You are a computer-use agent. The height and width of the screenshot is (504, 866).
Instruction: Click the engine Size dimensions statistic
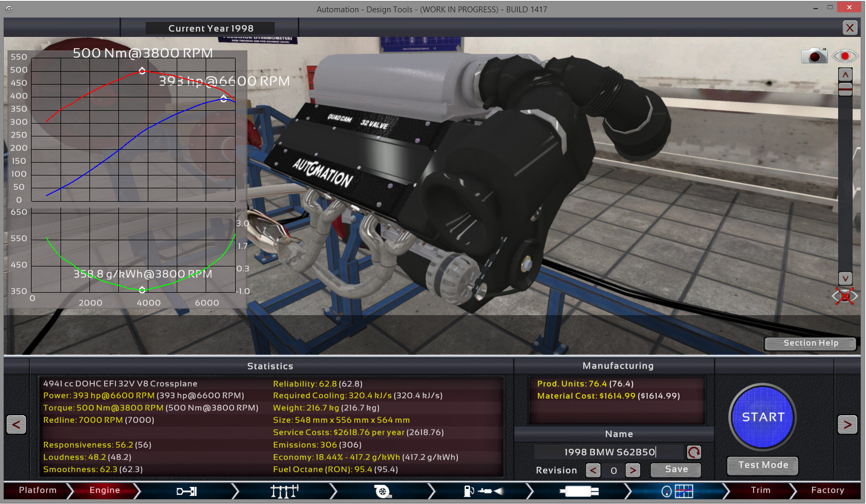[341, 421]
